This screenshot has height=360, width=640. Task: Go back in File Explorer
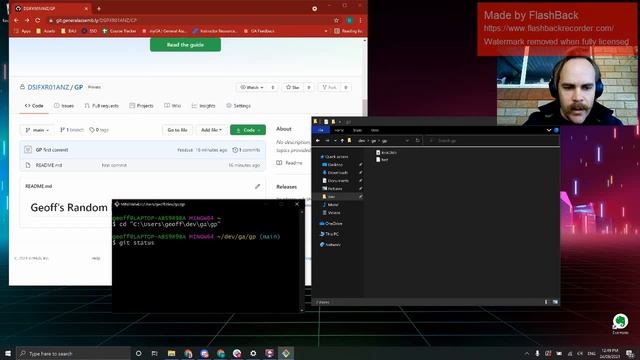tap(318, 140)
